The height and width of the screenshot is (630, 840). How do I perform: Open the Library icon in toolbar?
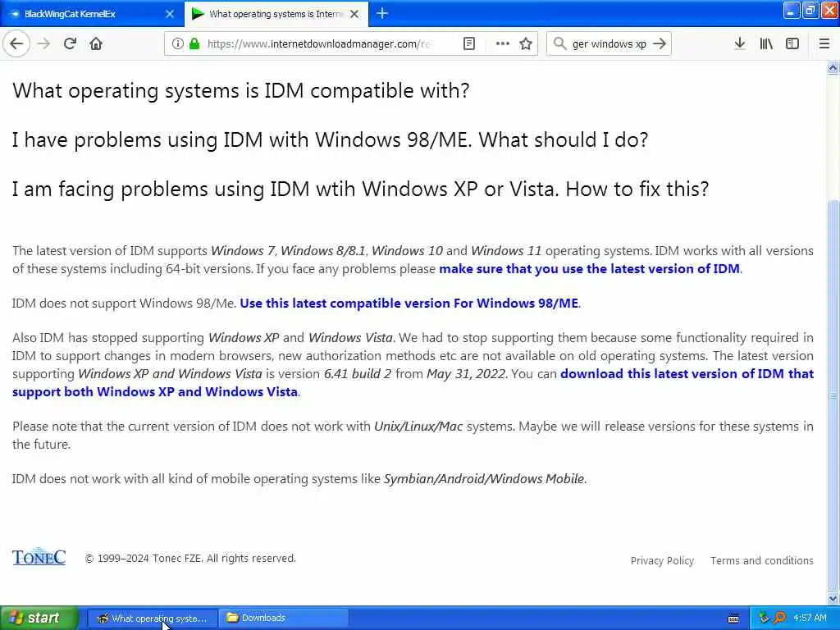click(766, 44)
